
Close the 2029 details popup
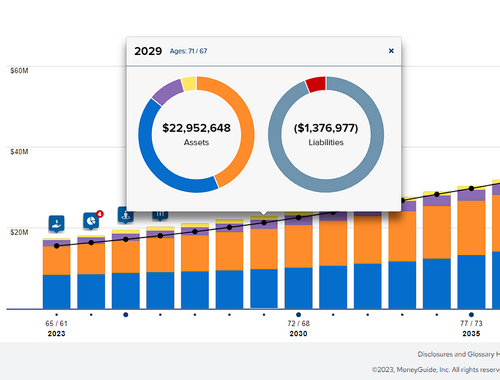(x=391, y=51)
